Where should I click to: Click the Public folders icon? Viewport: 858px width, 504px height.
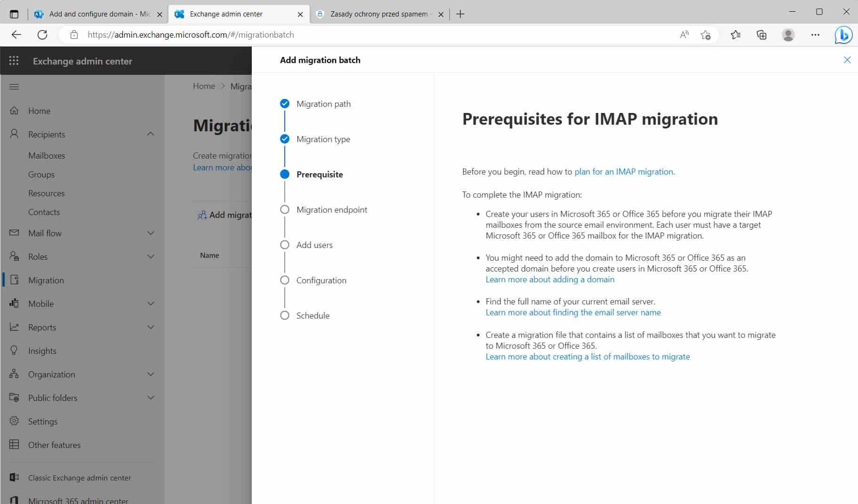point(14,398)
